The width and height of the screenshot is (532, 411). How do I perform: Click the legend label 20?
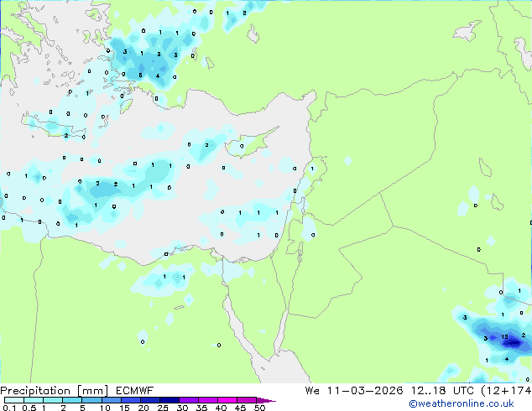pyautogui.click(x=143, y=408)
